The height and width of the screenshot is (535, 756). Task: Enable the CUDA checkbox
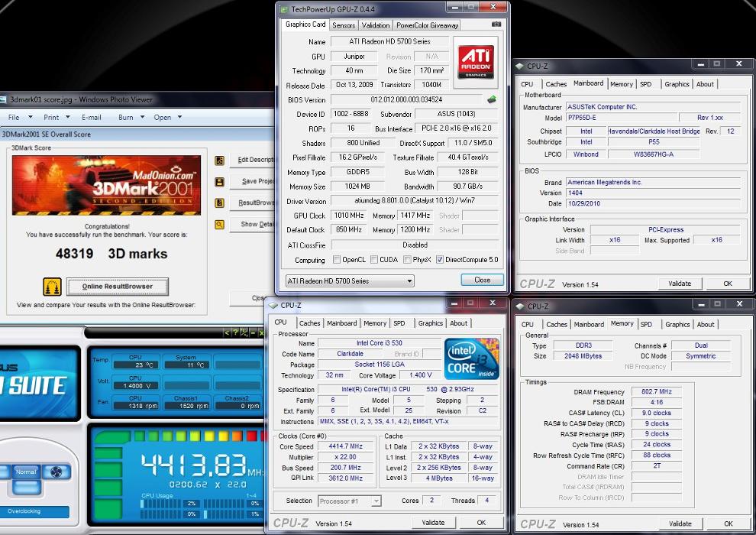pos(374,260)
